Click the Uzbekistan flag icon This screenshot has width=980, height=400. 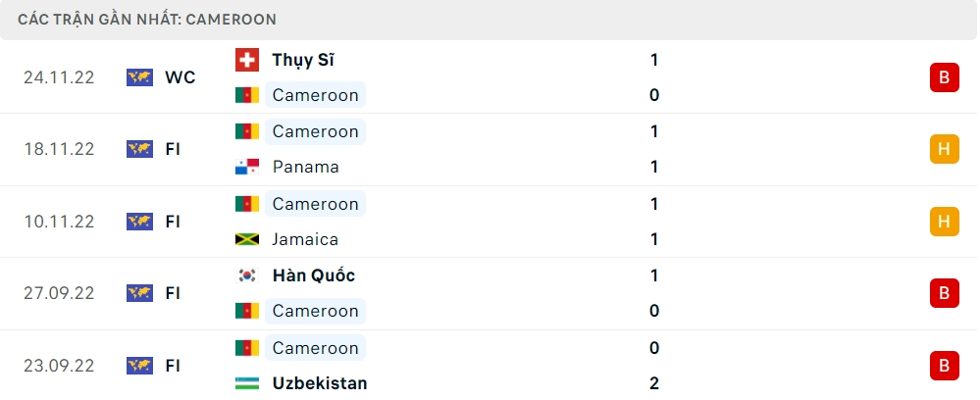[x=247, y=383]
